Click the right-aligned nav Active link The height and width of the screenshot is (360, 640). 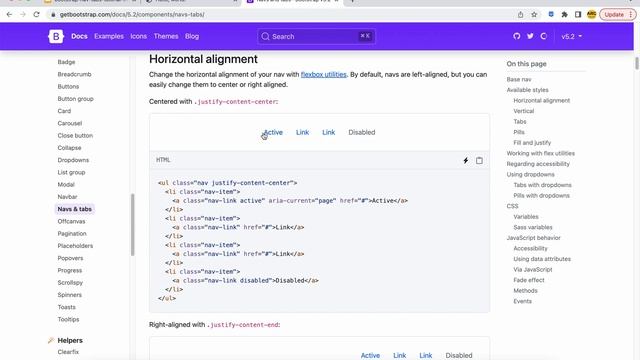click(x=370, y=356)
